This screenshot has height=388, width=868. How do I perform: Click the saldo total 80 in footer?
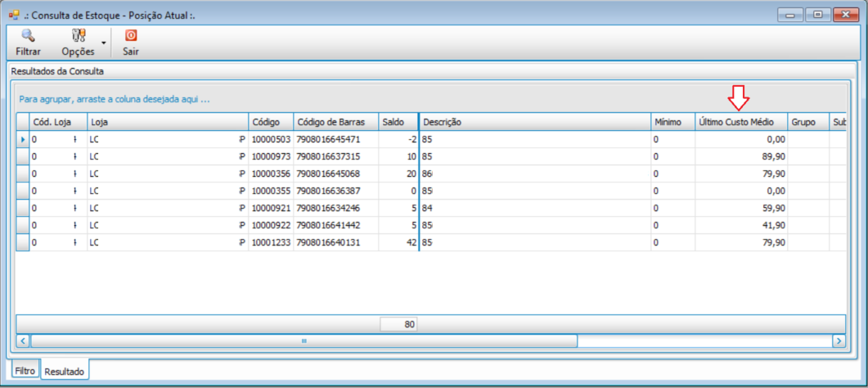(x=399, y=324)
